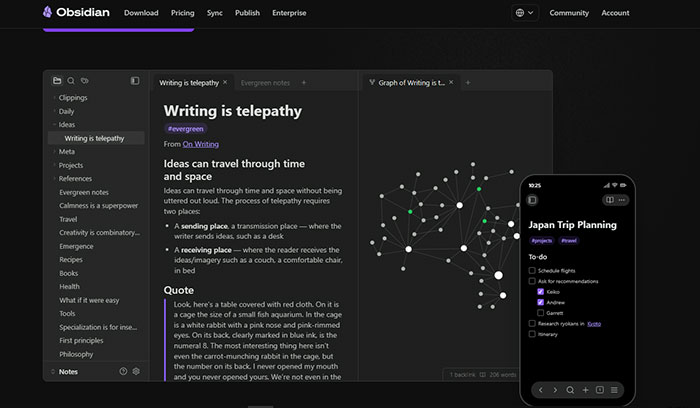This screenshot has height=408, width=700.
Task: Switch to the Evergreen notes tab
Action: click(265, 83)
